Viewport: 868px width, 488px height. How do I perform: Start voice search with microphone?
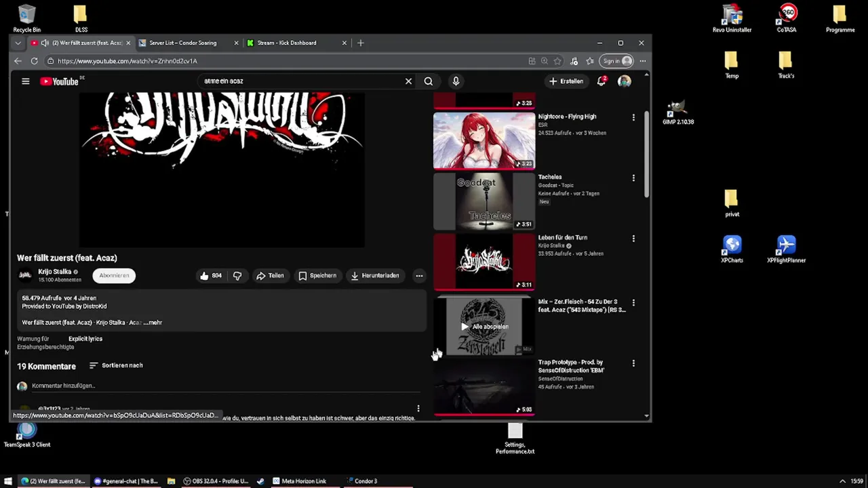coord(456,81)
